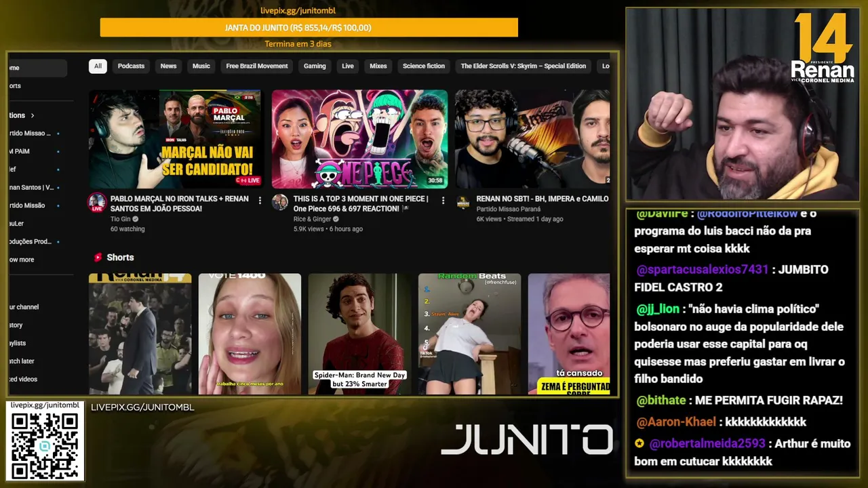The height and width of the screenshot is (488, 868).
Task: Select the All filter chip
Action: pos(98,66)
